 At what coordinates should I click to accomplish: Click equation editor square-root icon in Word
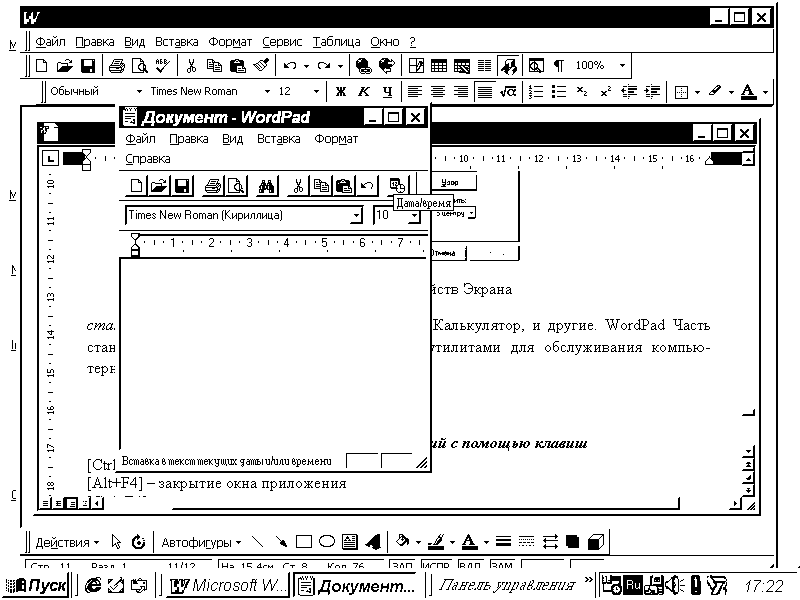[x=508, y=91]
